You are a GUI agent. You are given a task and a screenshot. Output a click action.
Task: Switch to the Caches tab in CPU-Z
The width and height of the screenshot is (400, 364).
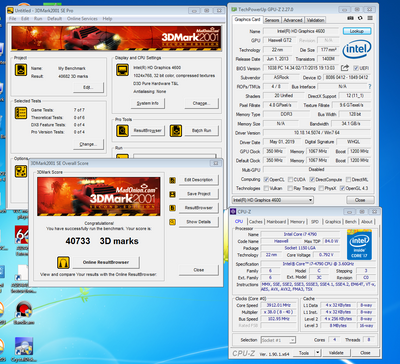(256, 222)
